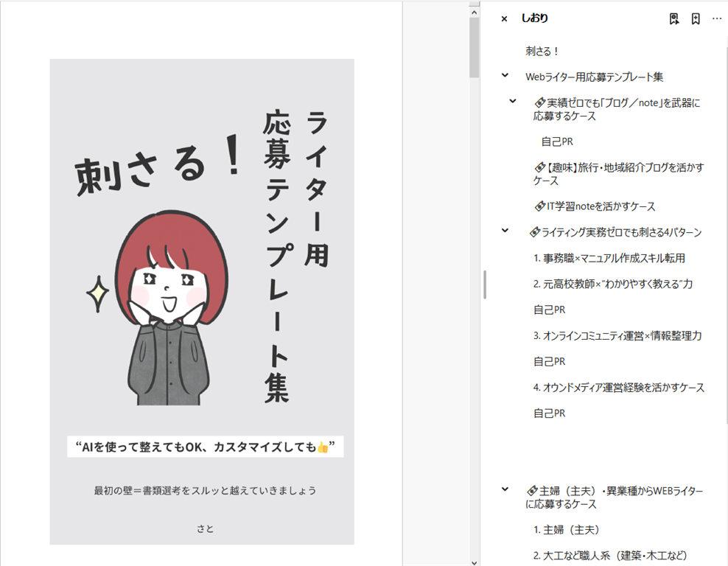The width and height of the screenshot is (728, 566).
Task: Open 2. 元高校教師×"わかりやすく教える"力 bookmark
Action: click(x=612, y=284)
